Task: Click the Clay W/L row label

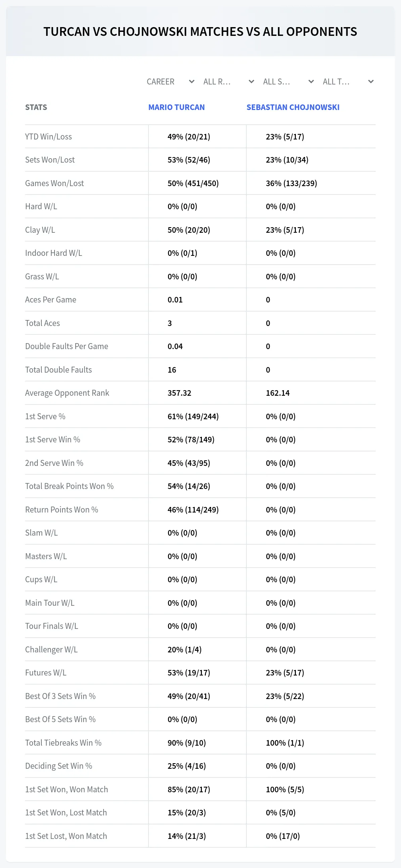Action: [40, 230]
